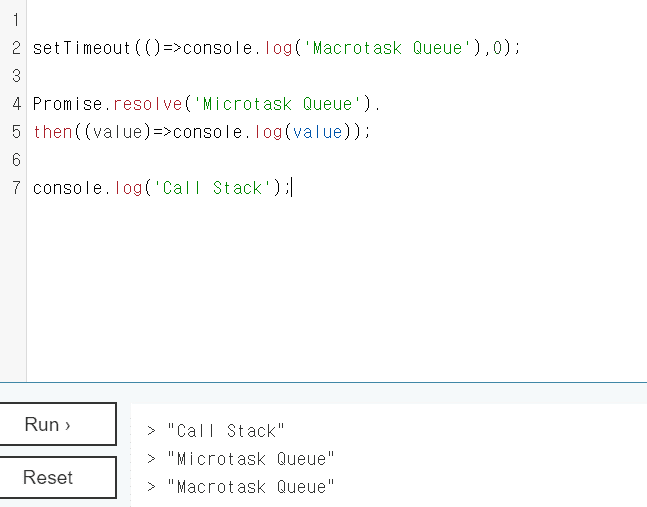This screenshot has height=507, width=647.
Task: Click the 'Macrotask Queue' string in the editor
Action: click(388, 48)
